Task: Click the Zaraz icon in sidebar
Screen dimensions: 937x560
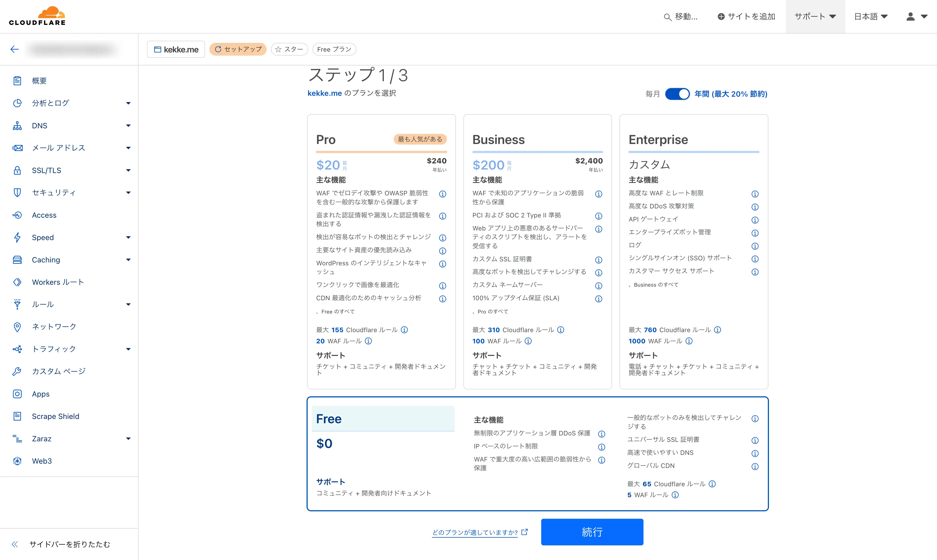Action: [x=17, y=438]
